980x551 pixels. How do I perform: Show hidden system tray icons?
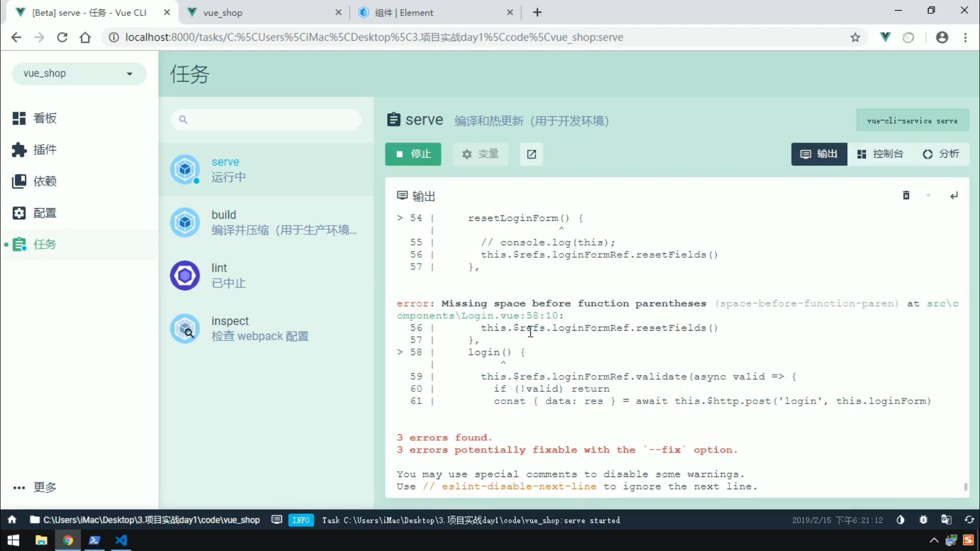click(934, 540)
